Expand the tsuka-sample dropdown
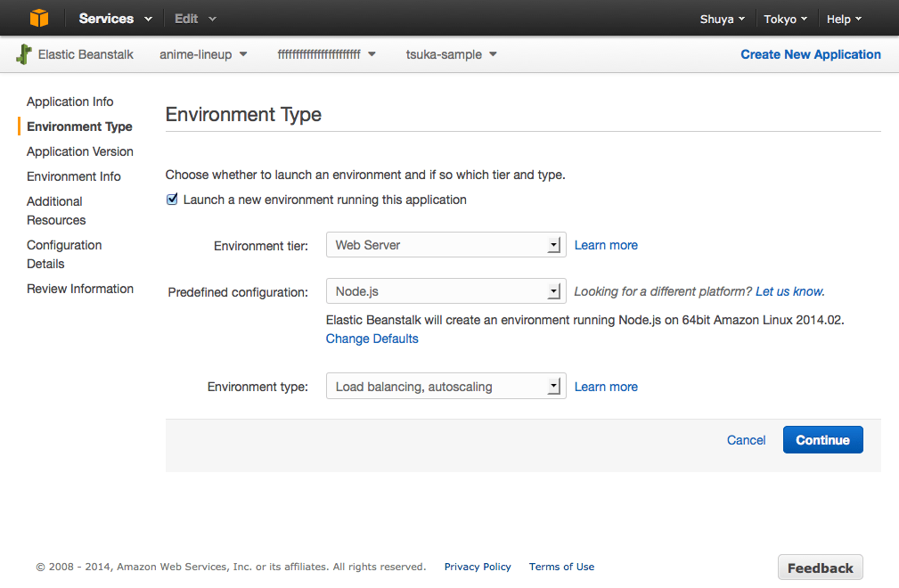 [x=451, y=54]
